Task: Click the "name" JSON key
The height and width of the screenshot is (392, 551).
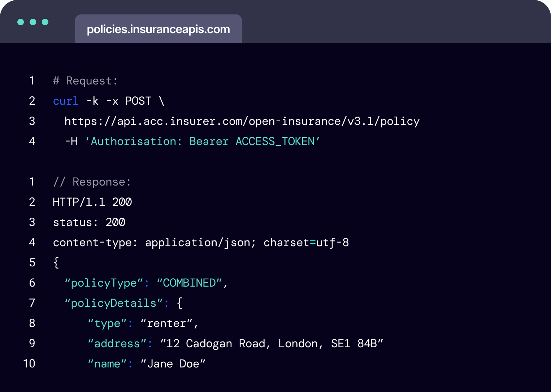Action: click(107, 364)
